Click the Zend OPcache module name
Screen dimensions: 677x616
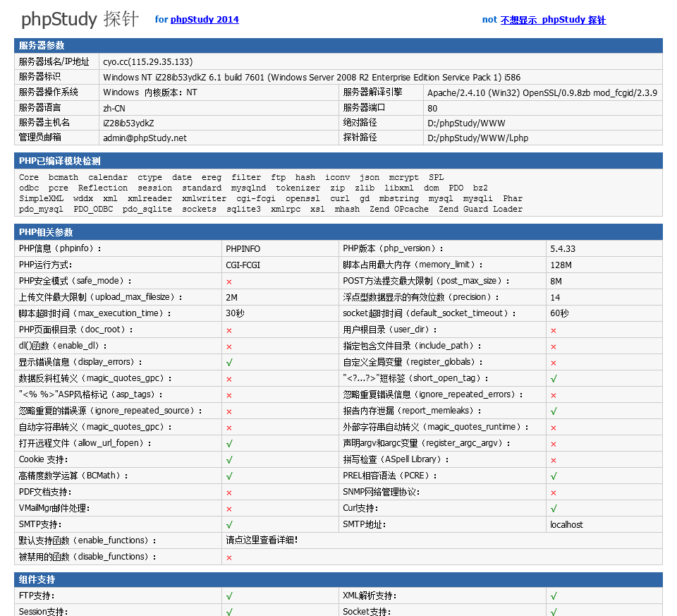click(399, 209)
